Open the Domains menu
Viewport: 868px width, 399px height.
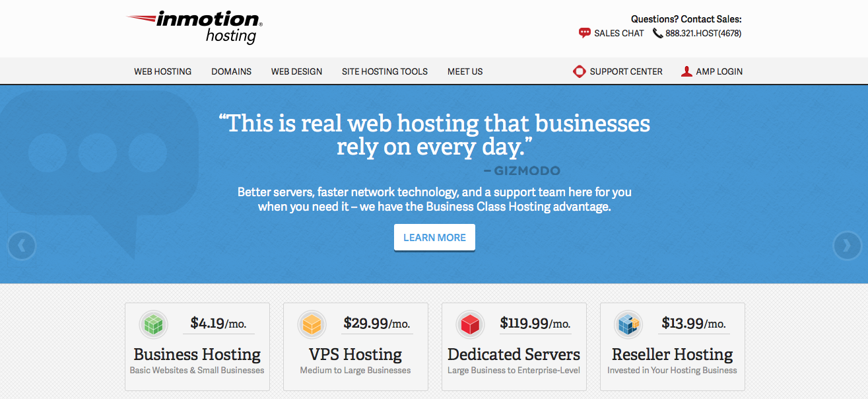click(x=231, y=71)
